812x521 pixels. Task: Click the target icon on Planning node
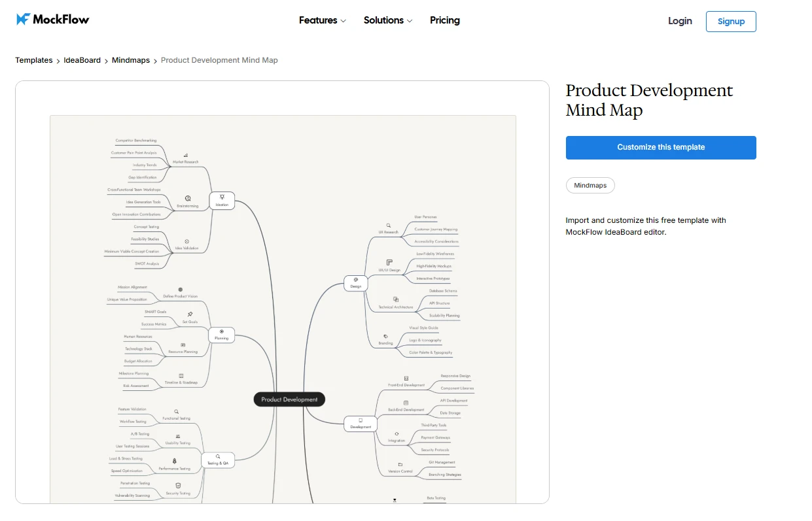(222, 331)
